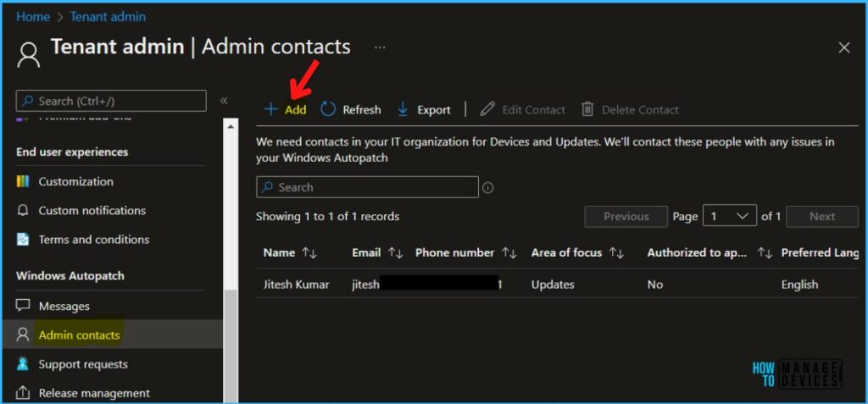868x404 pixels.
Task: Open Terms and conditions menu item
Action: pos(94,240)
